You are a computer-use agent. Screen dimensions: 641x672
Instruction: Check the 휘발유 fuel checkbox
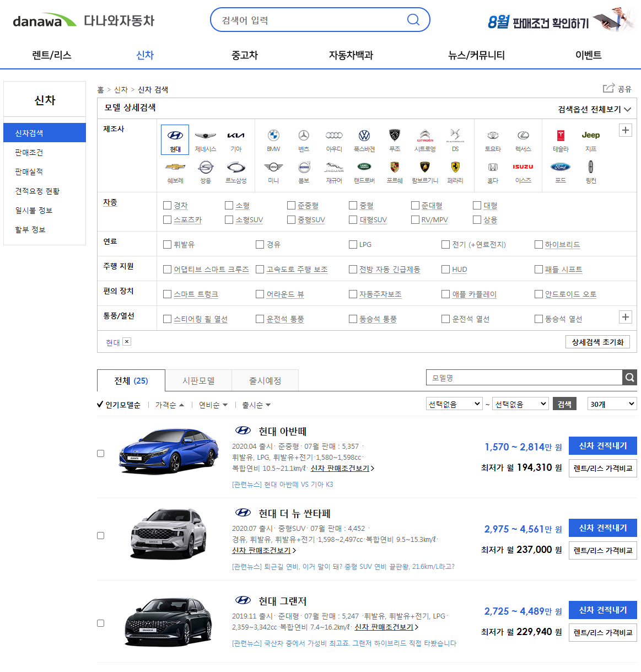(168, 245)
